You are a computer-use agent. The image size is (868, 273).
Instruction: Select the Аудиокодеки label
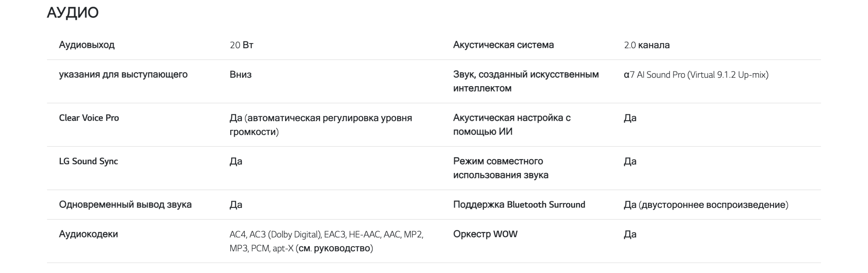(88, 234)
